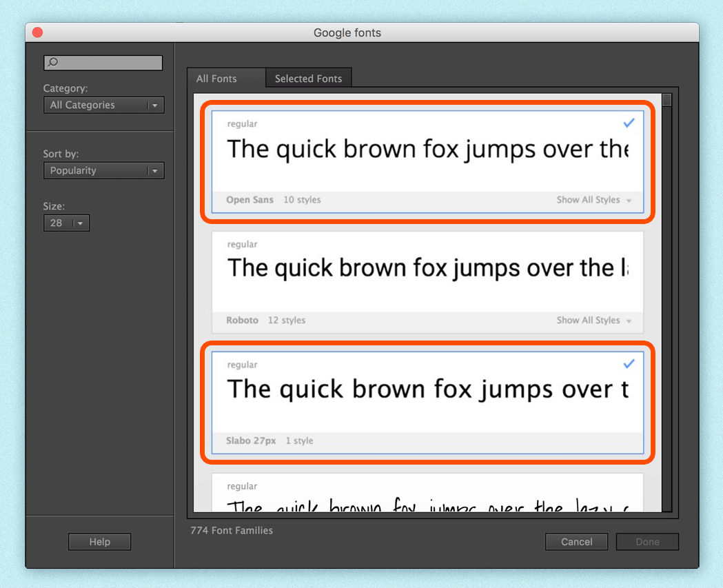Click the Done button
This screenshot has width=723, height=588.
click(647, 542)
